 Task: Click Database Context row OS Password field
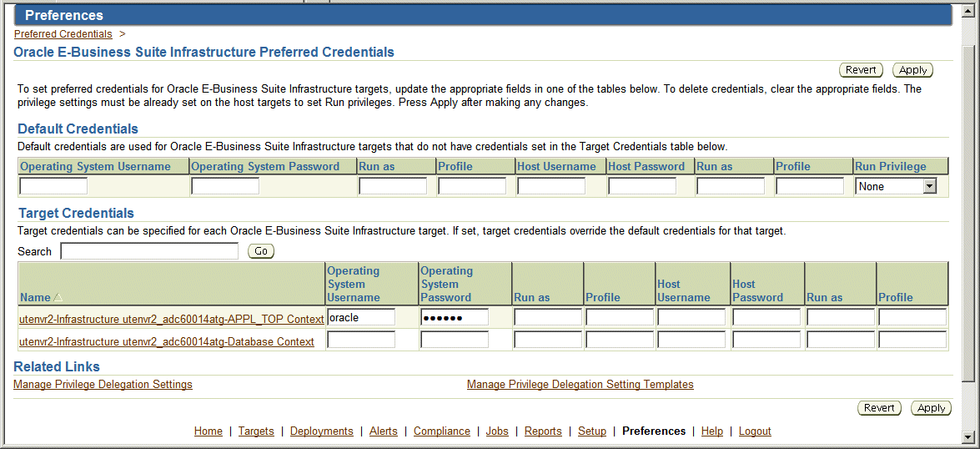click(x=455, y=340)
